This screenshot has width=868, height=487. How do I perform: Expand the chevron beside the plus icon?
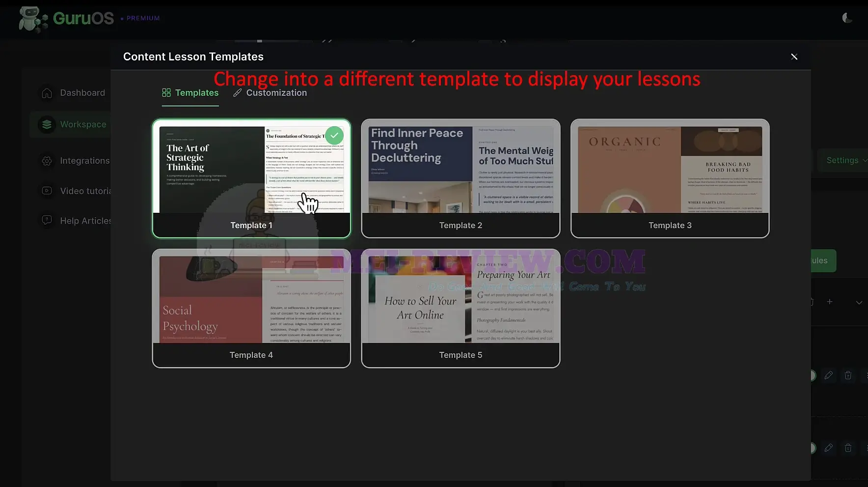tap(859, 302)
